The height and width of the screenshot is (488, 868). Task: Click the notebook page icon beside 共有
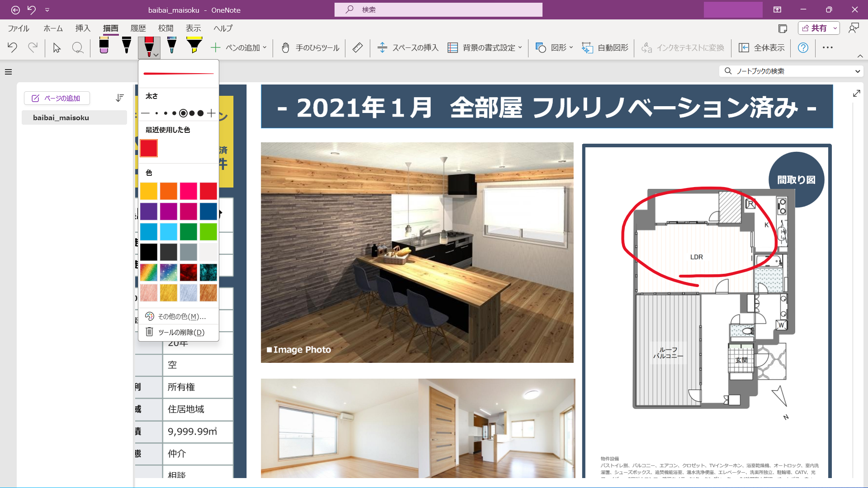coord(783,28)
